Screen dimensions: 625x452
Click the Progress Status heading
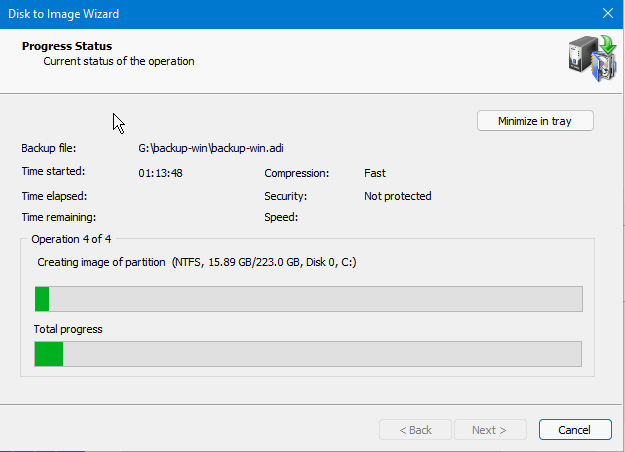[67, 46]
